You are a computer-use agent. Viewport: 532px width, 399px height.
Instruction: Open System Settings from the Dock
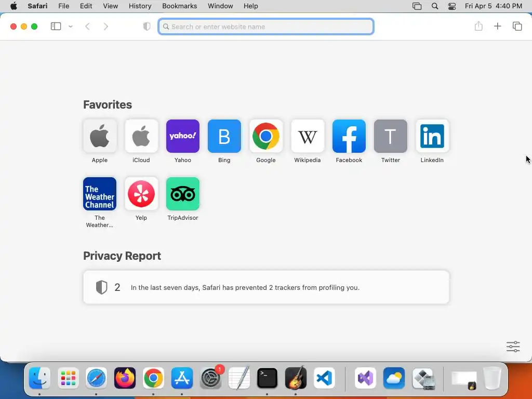210,378
